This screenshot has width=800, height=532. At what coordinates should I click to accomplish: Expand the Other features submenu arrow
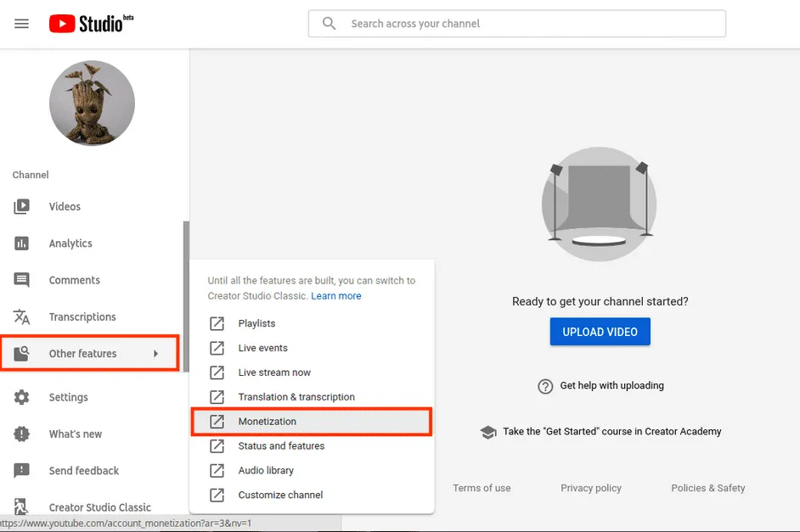pos(156,352)
